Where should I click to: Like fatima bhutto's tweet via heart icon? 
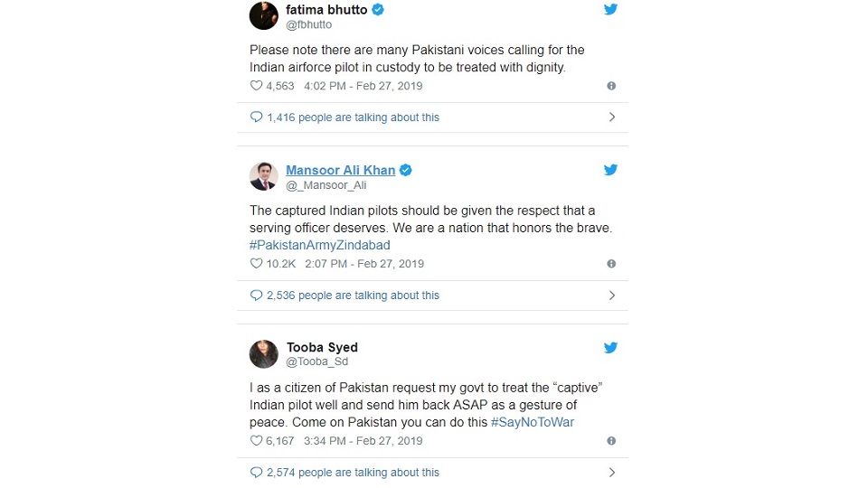coord(256,86)
